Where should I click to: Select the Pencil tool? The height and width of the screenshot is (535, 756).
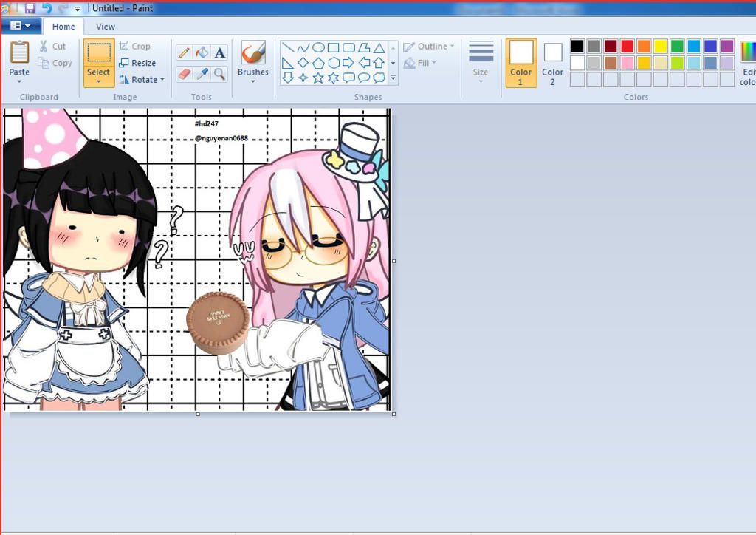click(184, 52)
